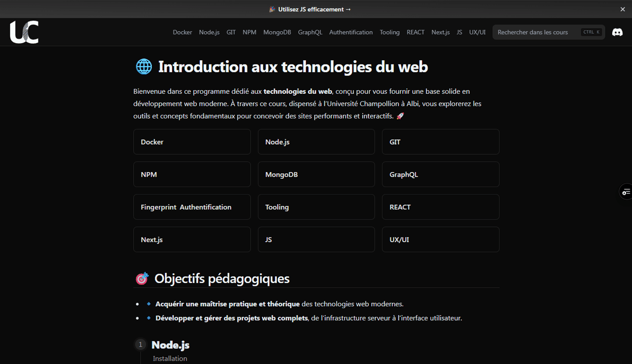Open the GraphQL course card
Viewport: 632px width, 364px height.
point(440,174)
